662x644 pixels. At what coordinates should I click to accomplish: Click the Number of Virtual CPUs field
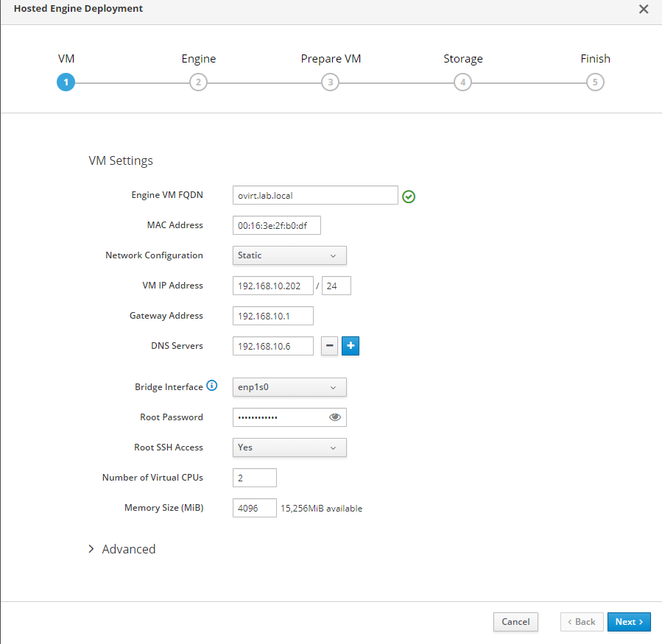click(x=254, y=478)
